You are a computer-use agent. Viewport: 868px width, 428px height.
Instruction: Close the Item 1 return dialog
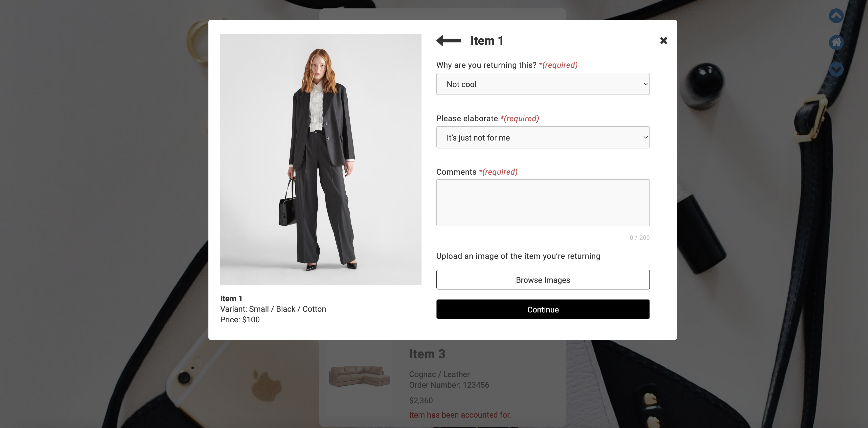(x=664, y=41)
